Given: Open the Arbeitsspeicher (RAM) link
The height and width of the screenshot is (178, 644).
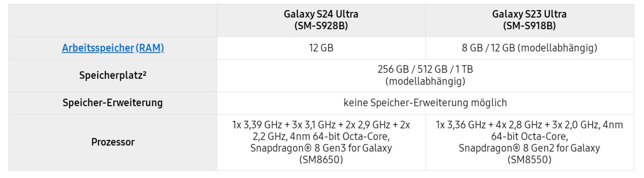Looking at the screenshot, I should (113, 48).
